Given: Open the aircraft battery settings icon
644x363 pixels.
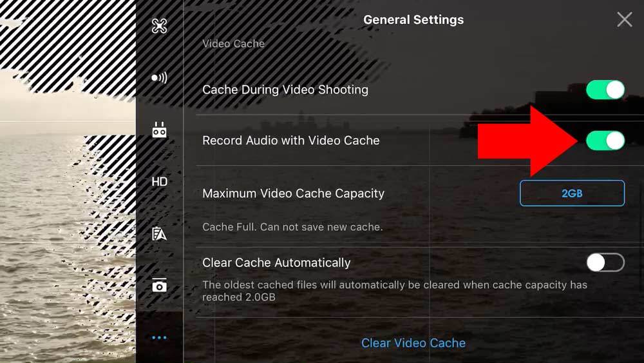Looking at the screenshot, I should pyautogui.click(x=159, y=233).
